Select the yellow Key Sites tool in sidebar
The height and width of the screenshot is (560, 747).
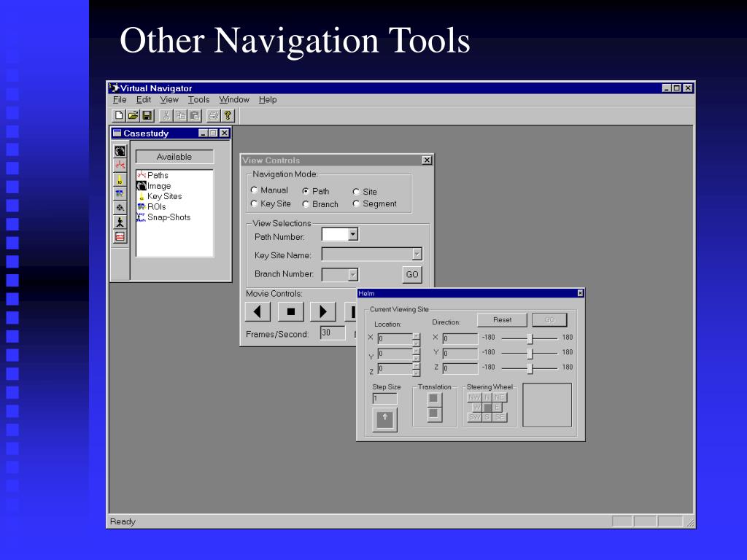coord(120,179)
